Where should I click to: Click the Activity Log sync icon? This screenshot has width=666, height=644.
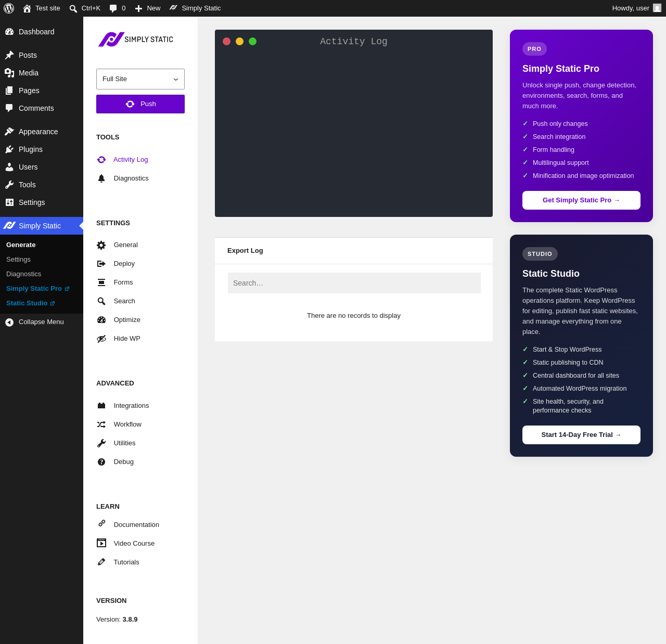pos(101,160)
